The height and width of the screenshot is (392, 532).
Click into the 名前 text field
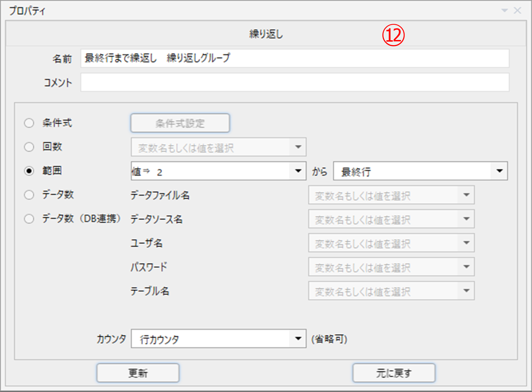(x=295, y=58)
